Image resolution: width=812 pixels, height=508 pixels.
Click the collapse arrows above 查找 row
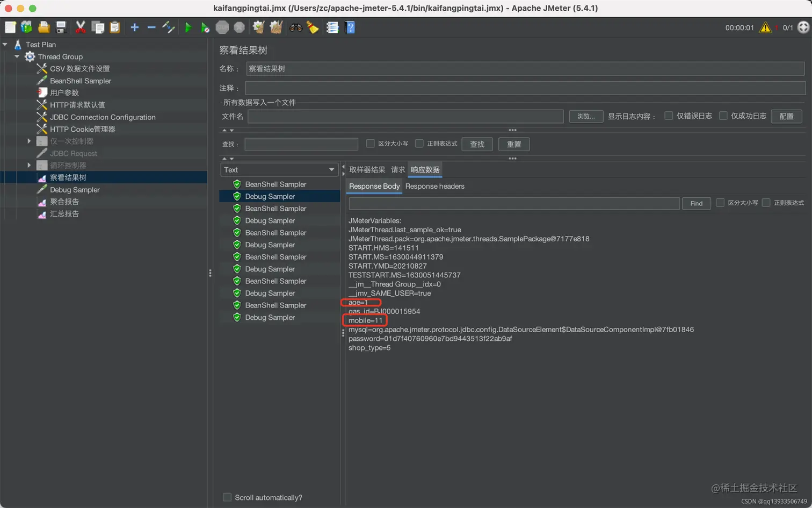tap(228, 131)
